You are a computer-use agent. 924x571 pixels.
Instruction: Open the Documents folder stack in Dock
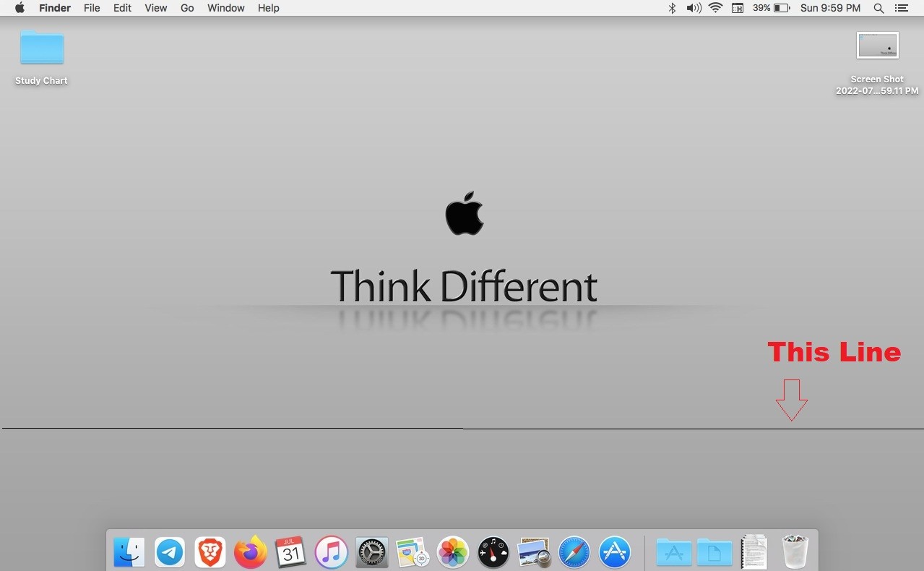click(714, 553)
